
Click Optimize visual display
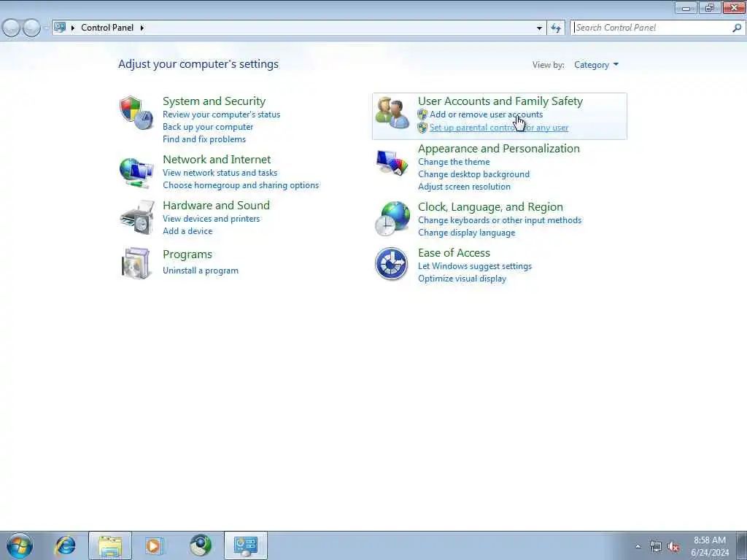462,279
